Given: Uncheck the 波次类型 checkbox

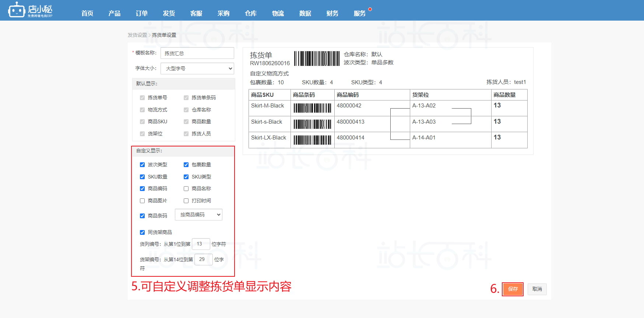Looking at the screenshot, I should tap(142, 165).
